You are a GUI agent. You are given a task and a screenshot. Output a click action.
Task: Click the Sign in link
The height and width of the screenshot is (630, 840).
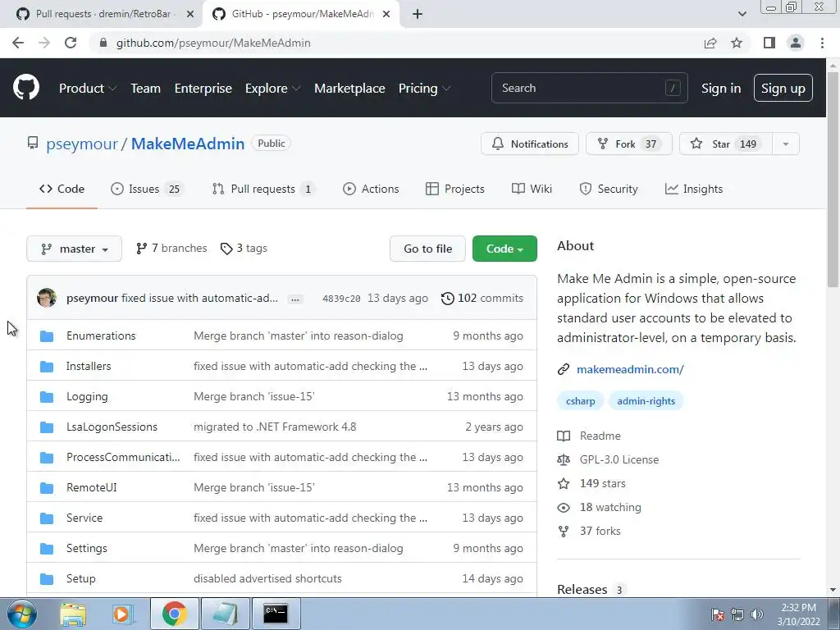pos(721,89)
